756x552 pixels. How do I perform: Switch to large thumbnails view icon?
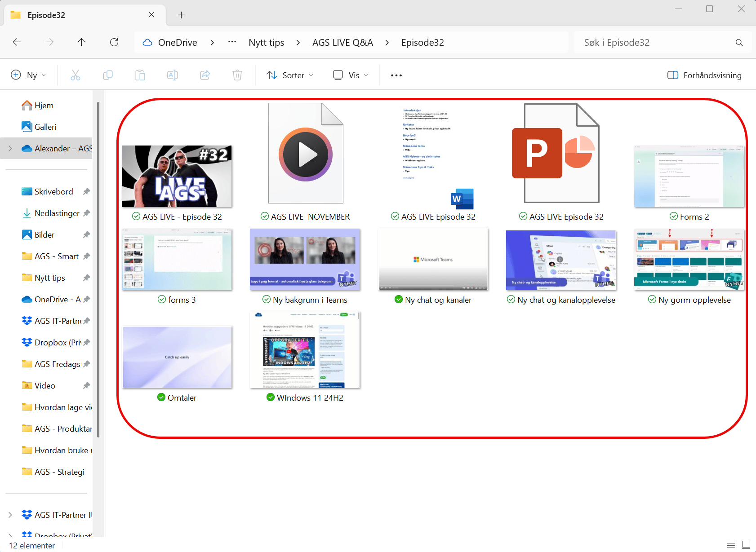746,544
